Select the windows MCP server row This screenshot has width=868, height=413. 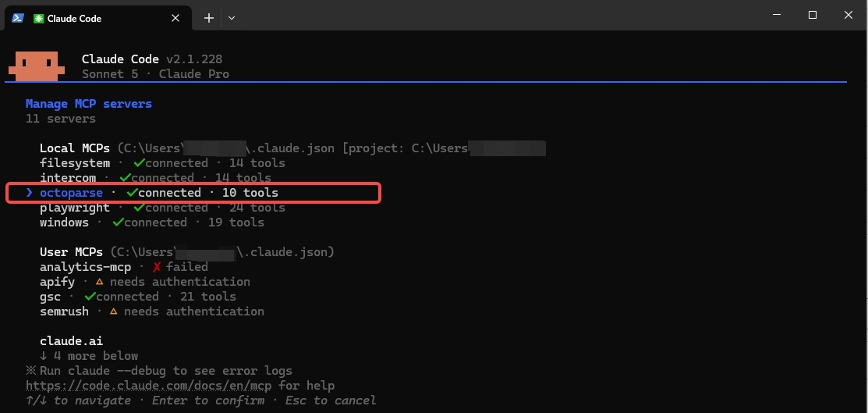(x=151, y=223)
